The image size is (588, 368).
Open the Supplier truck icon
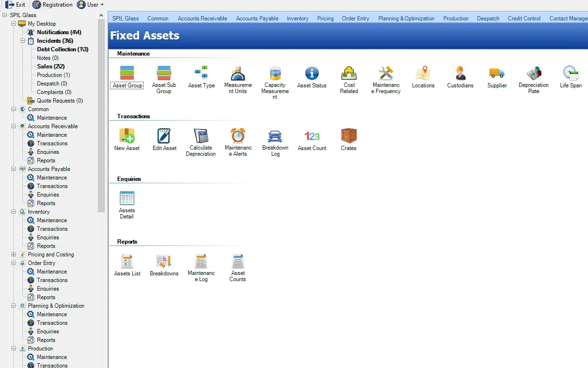tap(497, 74)
